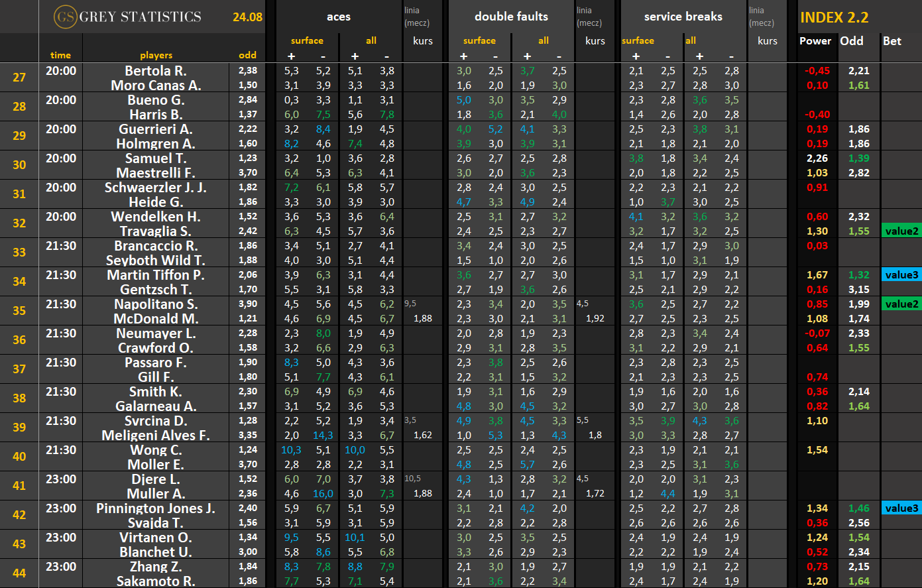Click the Power column header
922x588 pixels.
pyautogui.click(x=815, y=41)
